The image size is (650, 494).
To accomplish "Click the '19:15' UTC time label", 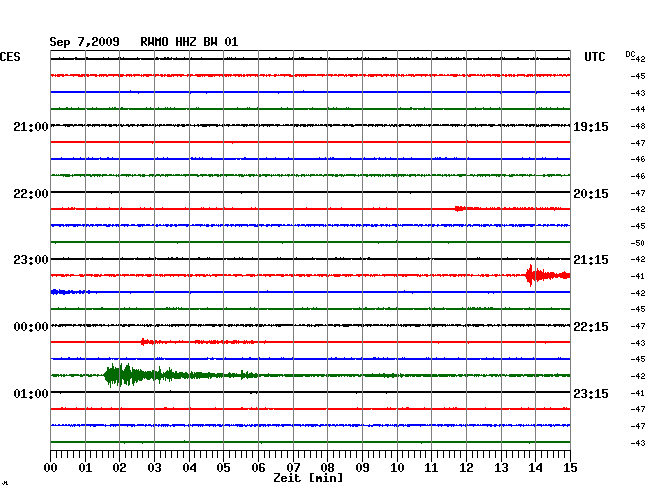I will point(591,127).
